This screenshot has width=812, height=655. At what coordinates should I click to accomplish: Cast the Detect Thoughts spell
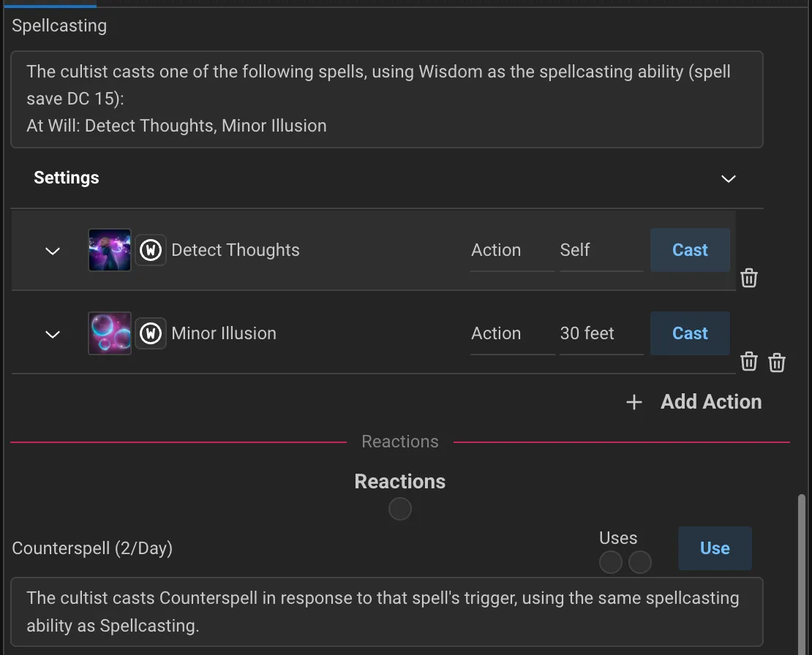point(690,250)
